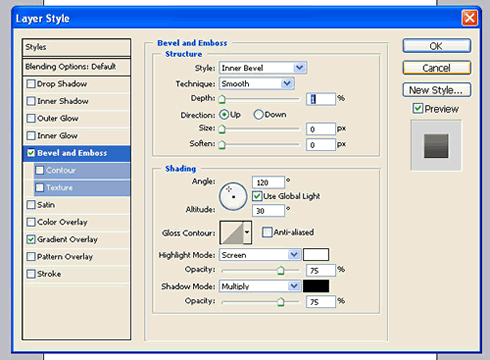
Task: Close the Layer Style dialog
Action: [469, 18]
